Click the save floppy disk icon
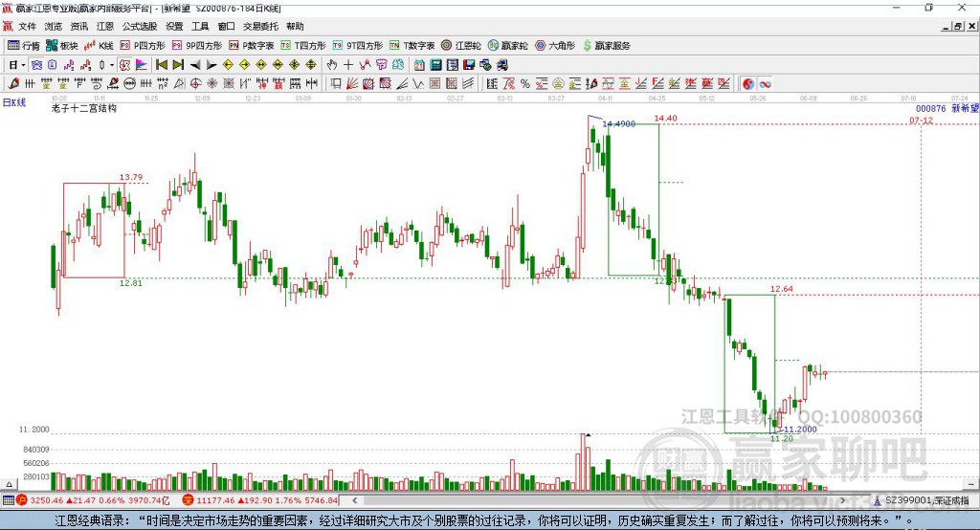Screen dimensions: 980x530 (x=469, y=64)
